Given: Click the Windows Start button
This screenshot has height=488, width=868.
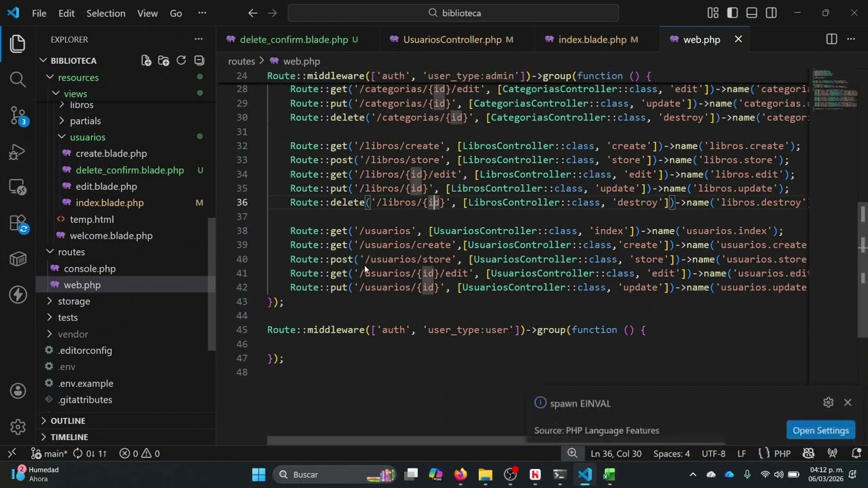Looking at the screenshot, I should [x=259, y=474].
